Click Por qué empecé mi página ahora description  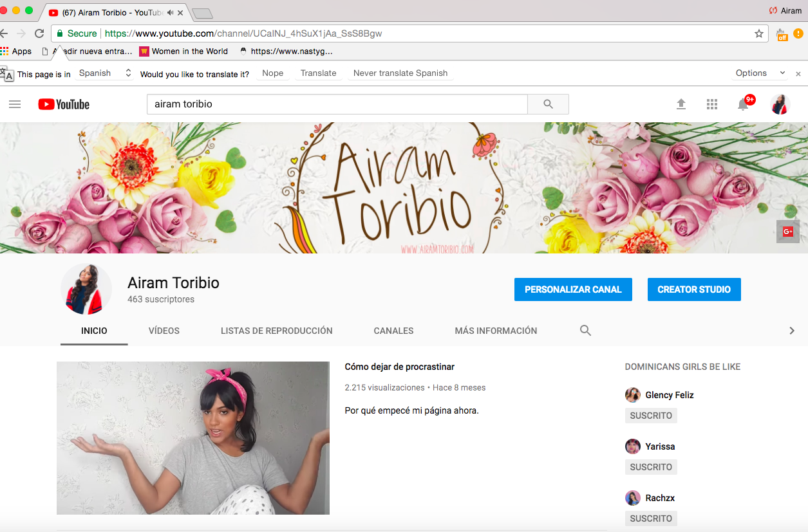(412, 410)
